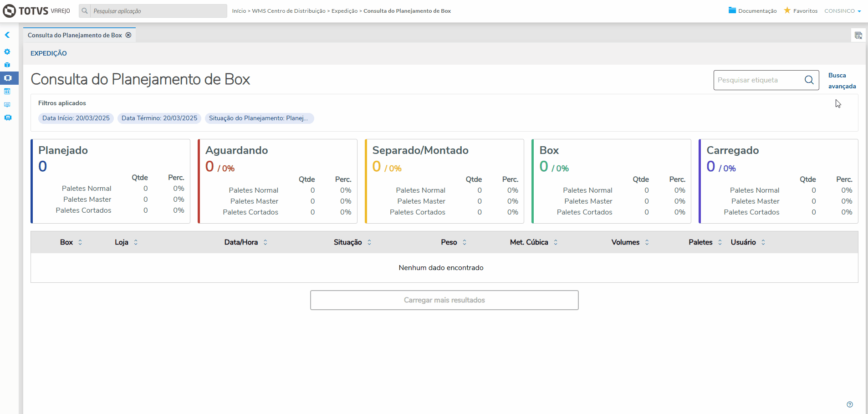The height and width of the screenshot is (414, 868).
Task: Open the table grid sidebar icon
Action: (7, 91)
